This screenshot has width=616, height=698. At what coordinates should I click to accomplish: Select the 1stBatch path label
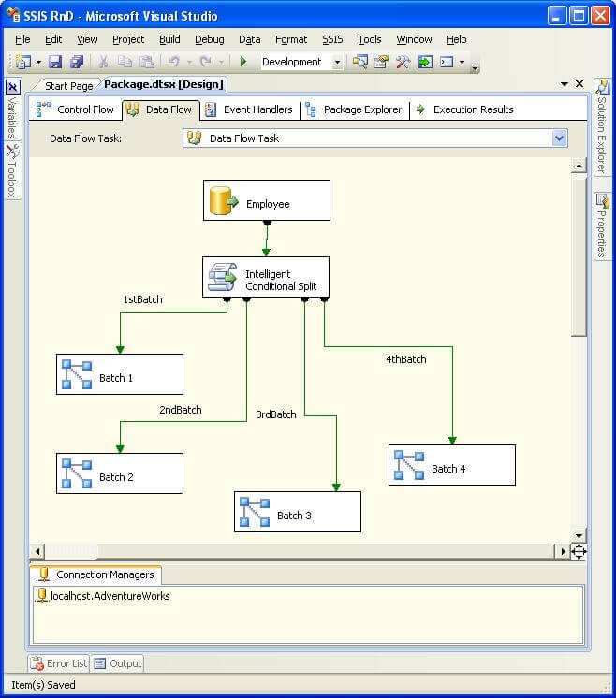pos(142,299)
